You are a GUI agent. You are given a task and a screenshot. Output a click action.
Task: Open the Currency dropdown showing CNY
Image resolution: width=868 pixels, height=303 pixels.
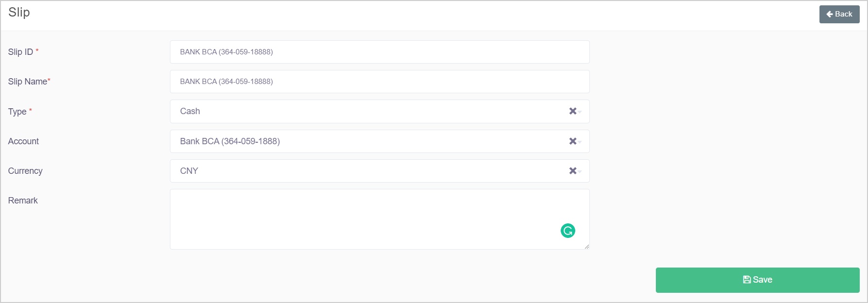point(369,171)
